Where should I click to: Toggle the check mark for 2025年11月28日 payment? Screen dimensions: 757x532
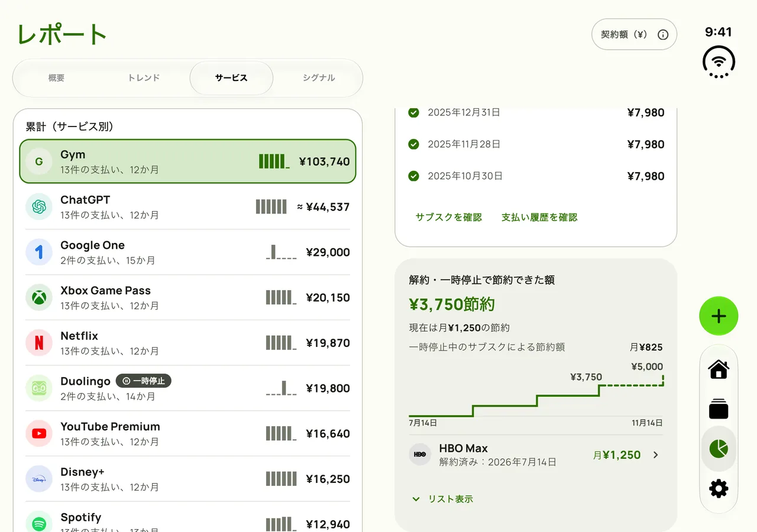(414, 144)
